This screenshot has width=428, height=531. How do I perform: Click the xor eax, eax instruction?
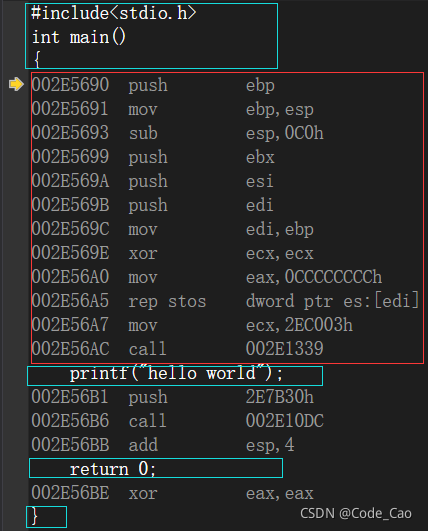173,493
